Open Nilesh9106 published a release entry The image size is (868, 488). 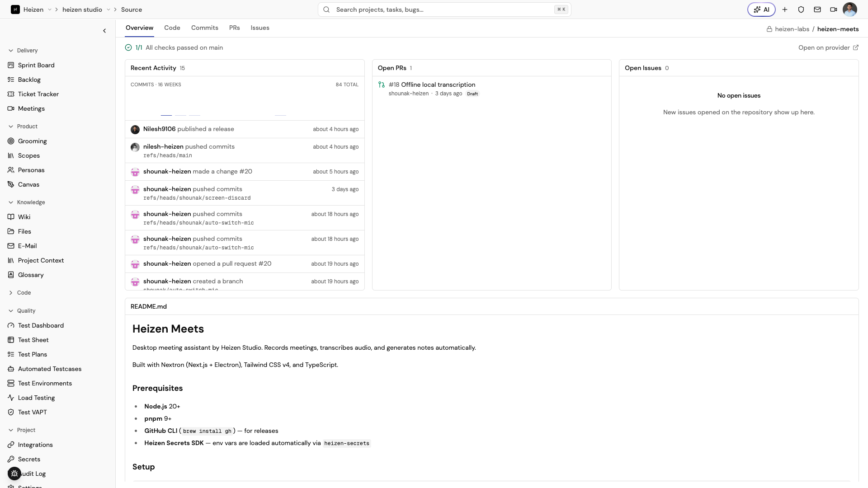pos(245,129)
